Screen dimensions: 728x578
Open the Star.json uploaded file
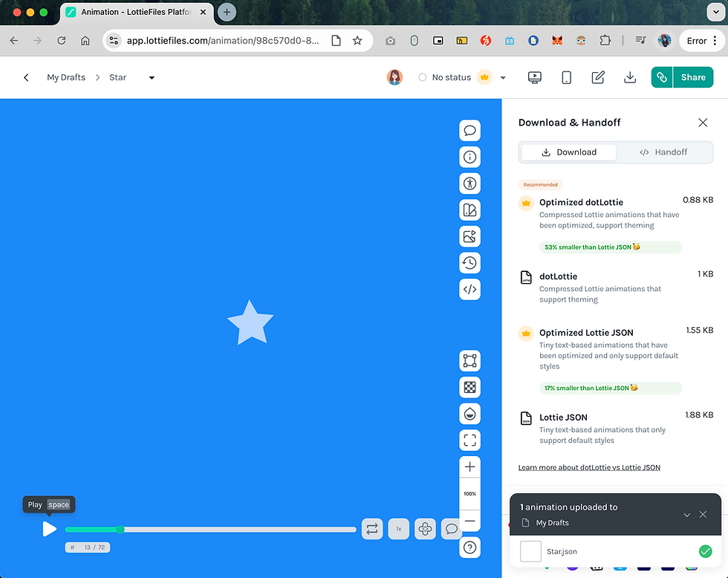pyautogui.click(x=616, y=551)
